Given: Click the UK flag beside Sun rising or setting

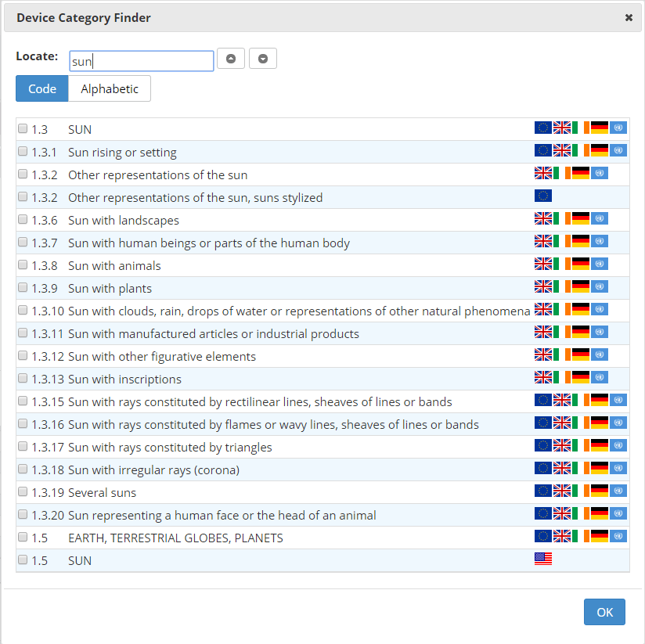Looking at the screenshot, I should click(x=562, y=151).
